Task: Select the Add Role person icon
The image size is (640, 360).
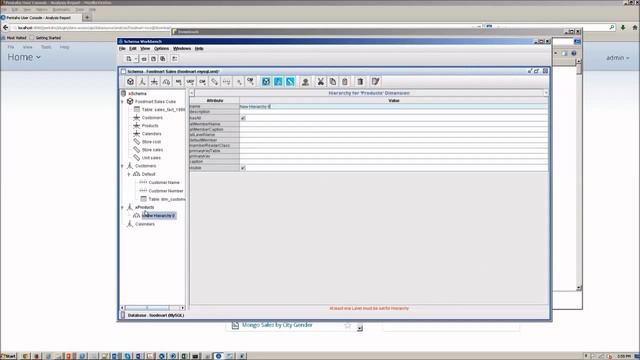Action: (x=305, y=82)
